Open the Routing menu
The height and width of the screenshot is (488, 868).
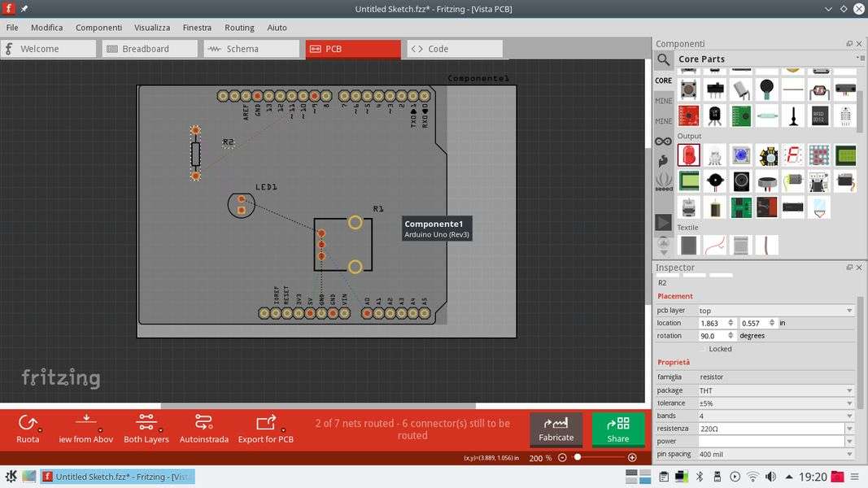coord(239,28)
